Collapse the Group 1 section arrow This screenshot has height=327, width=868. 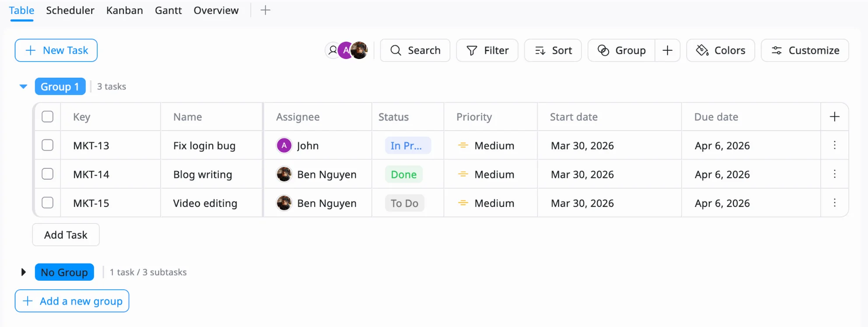pos(24,87)
